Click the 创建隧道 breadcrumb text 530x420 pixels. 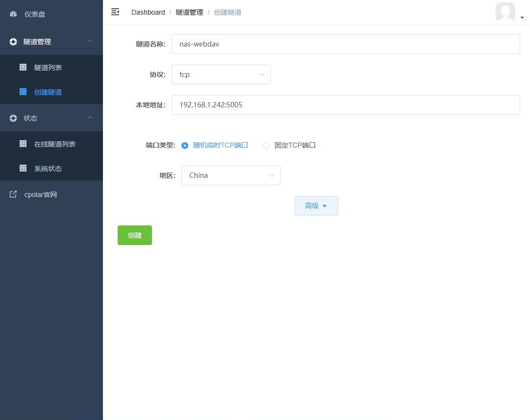pos(227,12)
